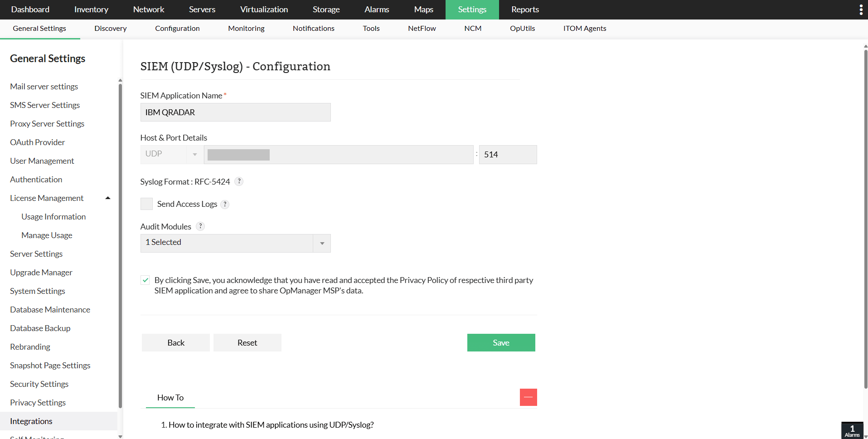
Task: Open How to integrate with SIEM link
Action: 271,425
